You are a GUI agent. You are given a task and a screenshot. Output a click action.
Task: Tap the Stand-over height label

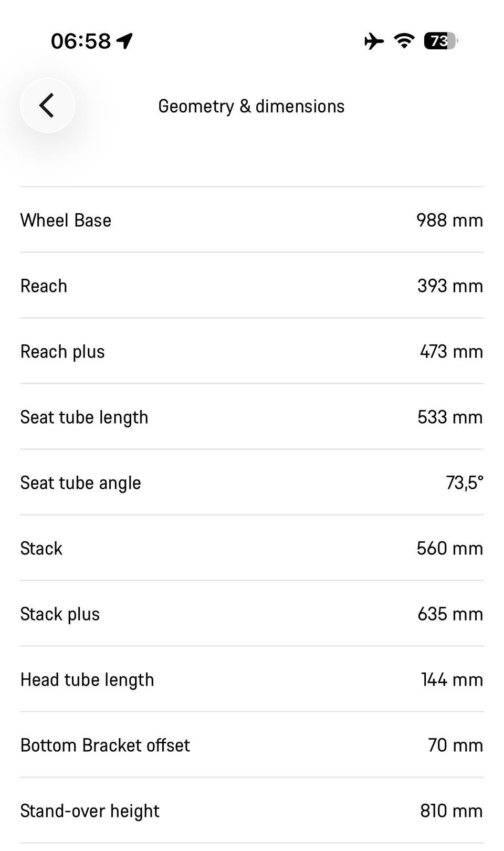point(90,811)
